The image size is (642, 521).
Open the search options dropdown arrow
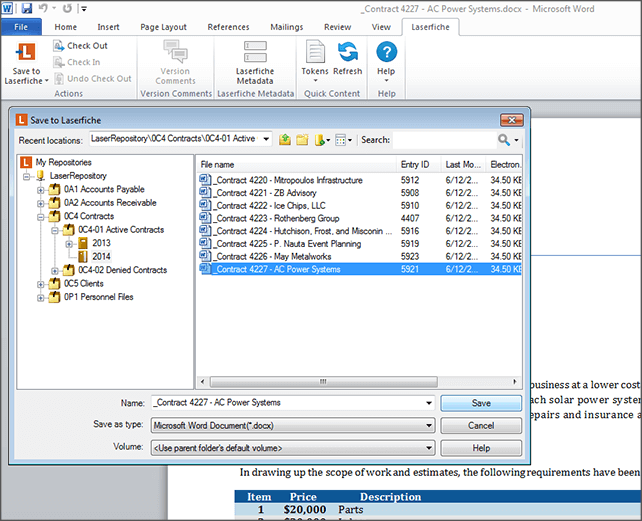coord(516,140)
